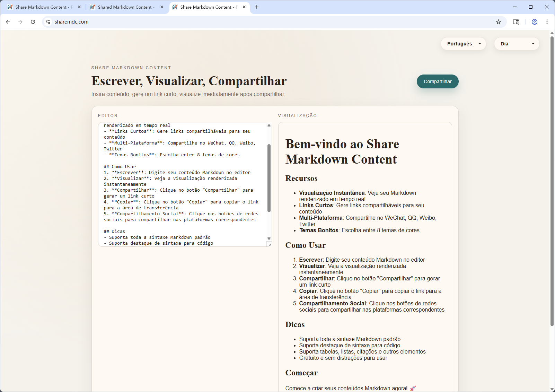Image resolution: width=555 pixels, height=392 pixels.
Task: Switch to the Shared Markdown Content tab
Action: pos(124,7)
